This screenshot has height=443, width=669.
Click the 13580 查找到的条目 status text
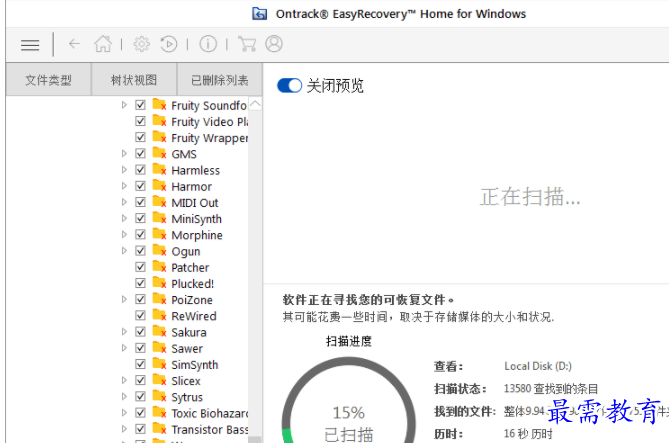(551, 389)
